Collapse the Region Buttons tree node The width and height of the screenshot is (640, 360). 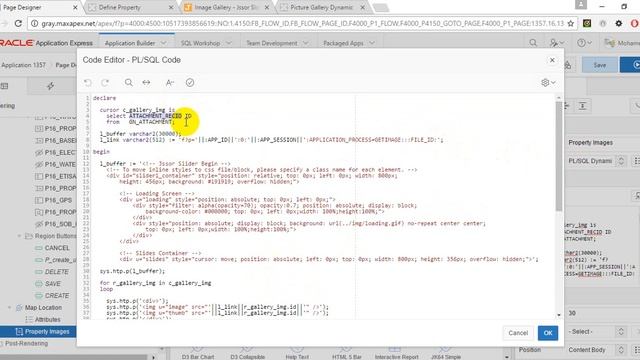click(x=19, y=236)
